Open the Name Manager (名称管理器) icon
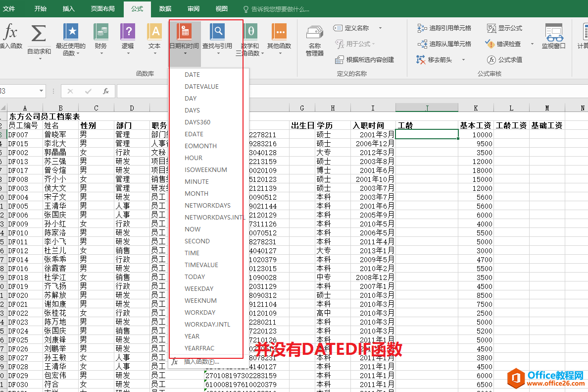Screen dimensions: 588x392 [315, 33]
